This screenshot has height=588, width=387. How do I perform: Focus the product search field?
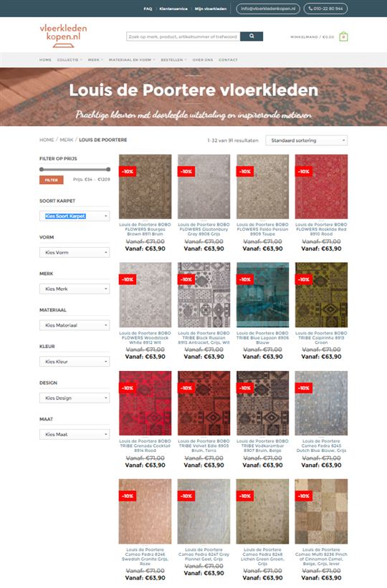click(x=183, y=37)
